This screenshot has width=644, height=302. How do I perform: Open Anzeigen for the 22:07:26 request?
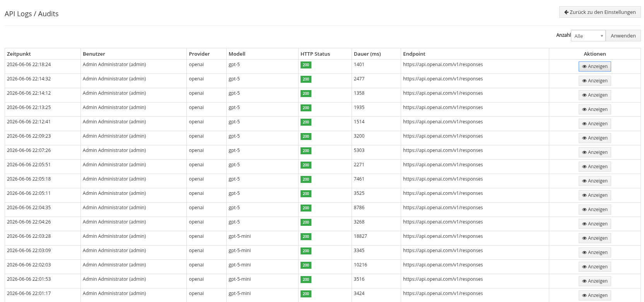[594, 152]
